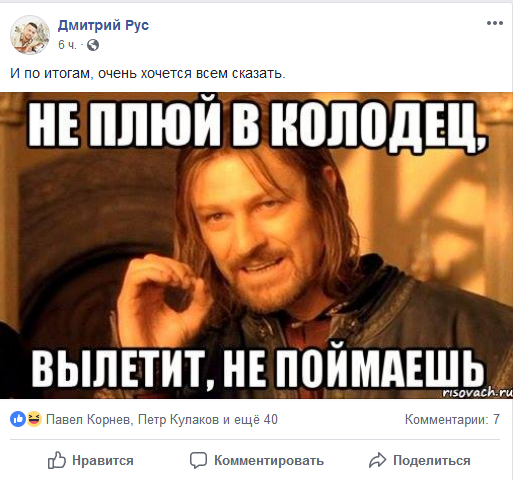
Task: Open Петр Кулаков's profile from reactions
Action: [178, 419]
